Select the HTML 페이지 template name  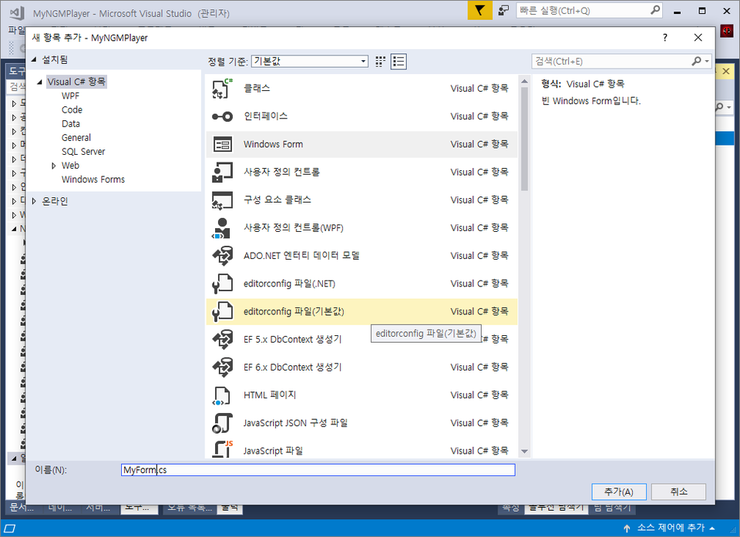(x=269, y=395)
